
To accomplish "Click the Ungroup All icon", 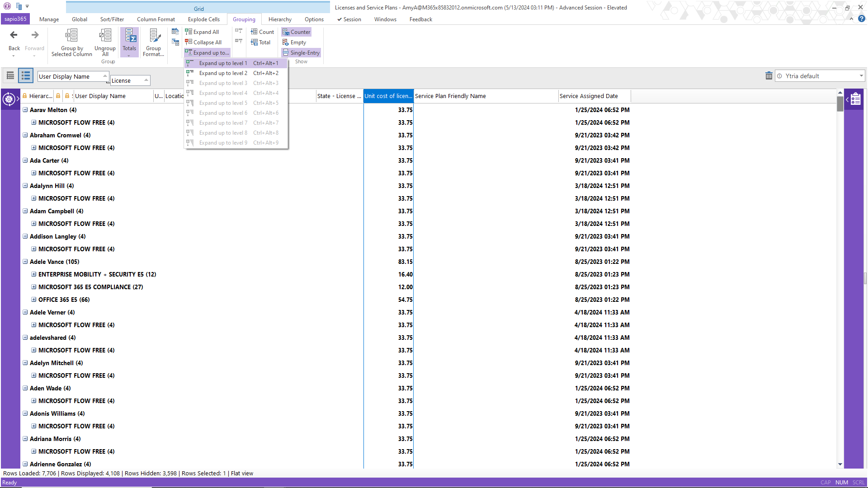I will tap(105, 35).
